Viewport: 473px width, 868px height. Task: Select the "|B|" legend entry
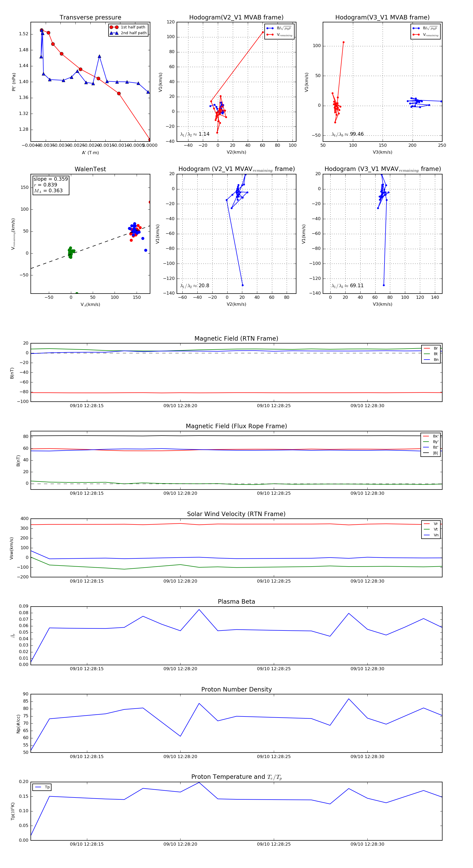(431, 453)
